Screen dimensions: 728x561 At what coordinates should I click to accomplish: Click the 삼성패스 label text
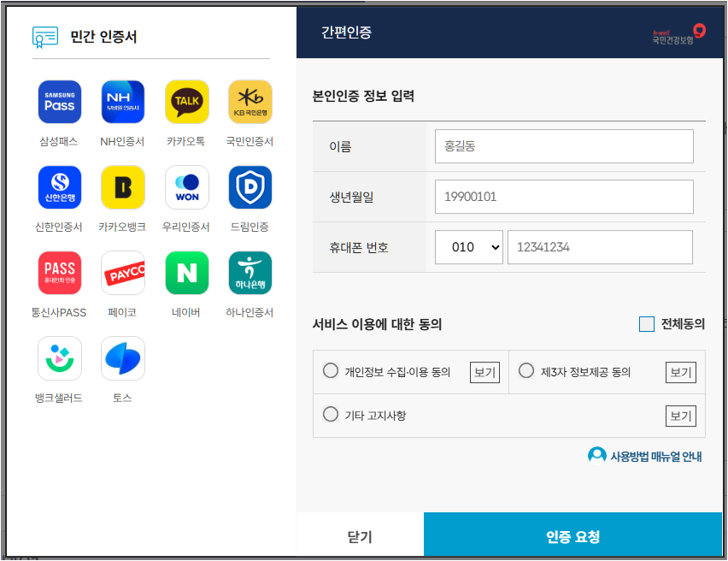[x=59, y=141]
